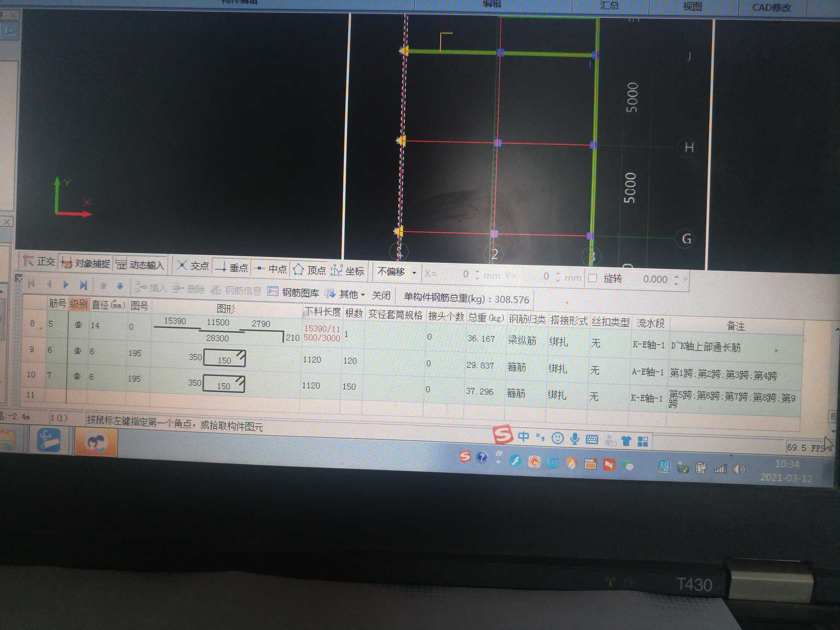Click axis bubble H in drawing
Image resolution: width=840 pixels, height=630 pixels.
(x=688, y=147)
